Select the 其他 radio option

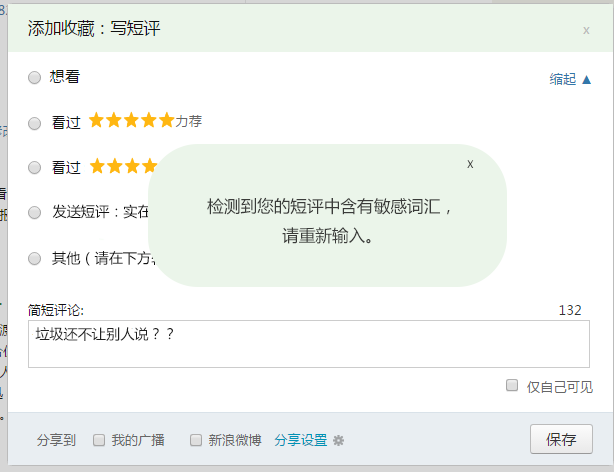point(35,258)
